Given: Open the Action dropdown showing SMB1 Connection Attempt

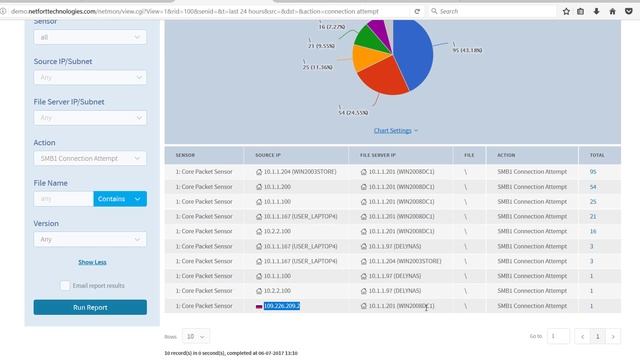Looking at the screenshot, I should tap(90, 158).
